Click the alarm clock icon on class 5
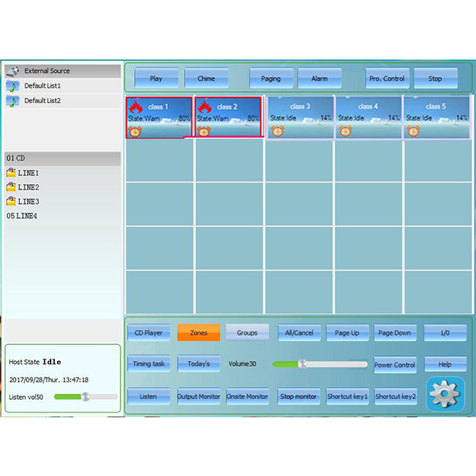476x476 pixels. pyautogui.click(x=413, y=131)
